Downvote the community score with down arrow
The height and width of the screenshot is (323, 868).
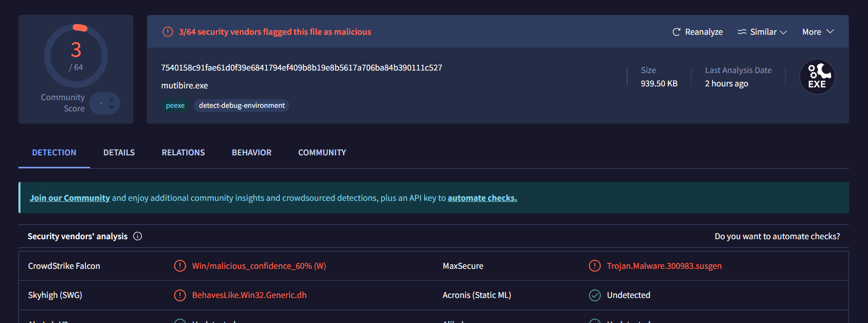(112, 108)
